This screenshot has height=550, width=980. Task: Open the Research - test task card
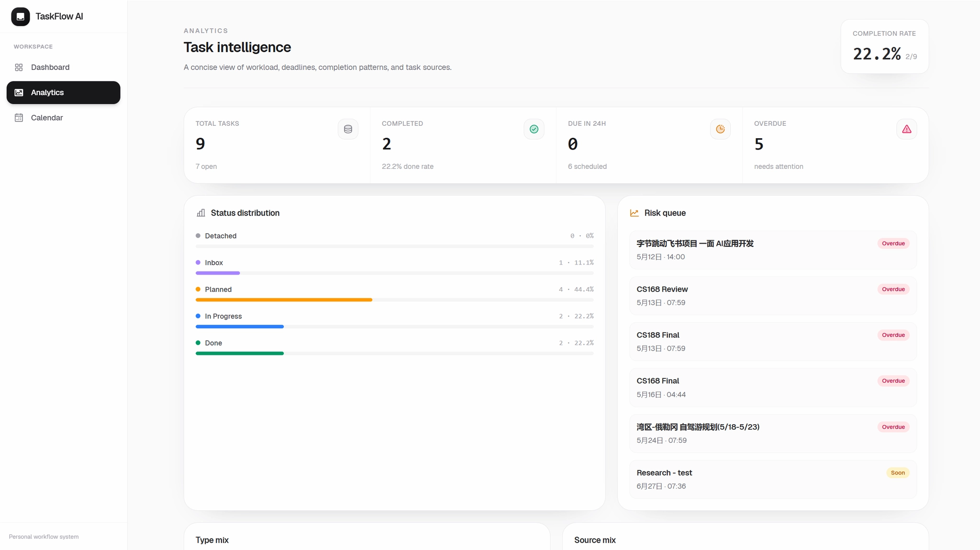pyautogui.click(x=773, y=480)
